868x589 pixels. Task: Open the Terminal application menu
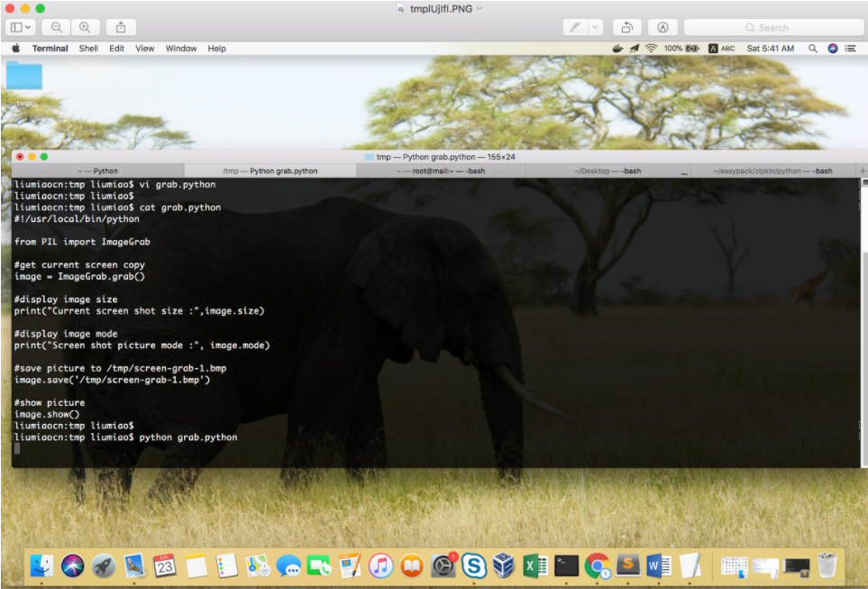pyautogui.click(x=50, y=48)
